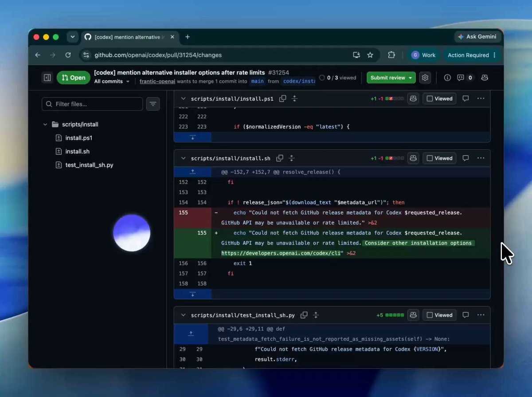Bookmark this page with star icon
Viewport: 532px width, 397px height.
click(370, 55)
